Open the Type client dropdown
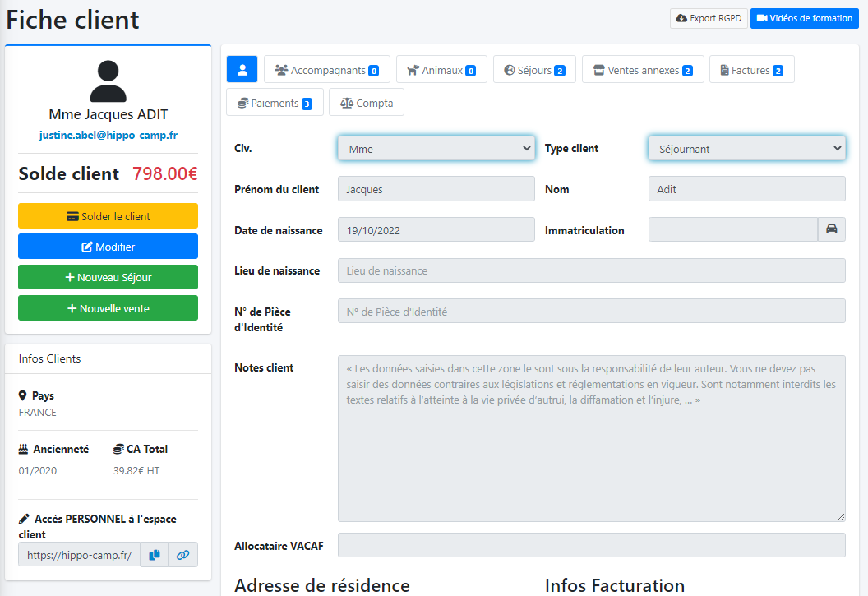Viewport: 868px width, 596px height. 746,149
